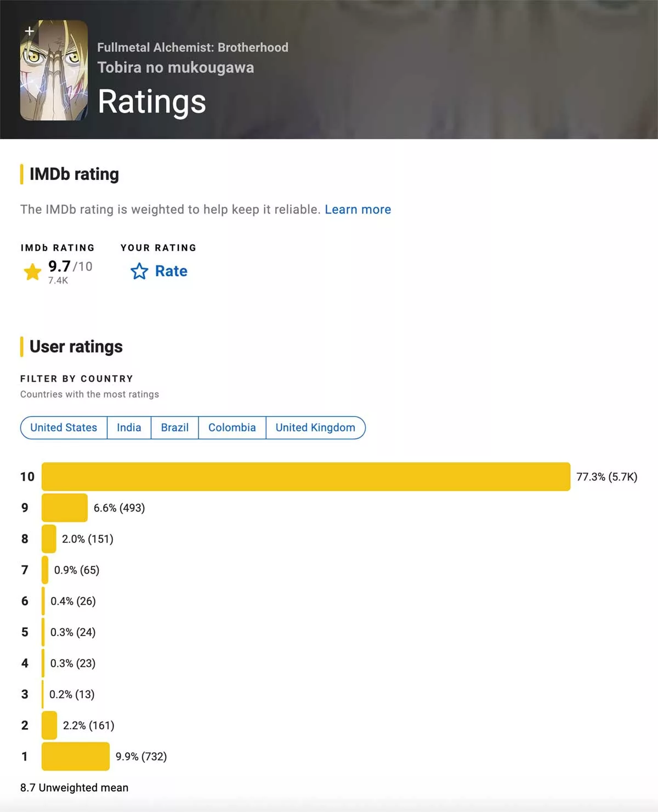
Task: Open Fullmetal Alchemist: Brotherhood series link
Action: click(x=192, y=48)
